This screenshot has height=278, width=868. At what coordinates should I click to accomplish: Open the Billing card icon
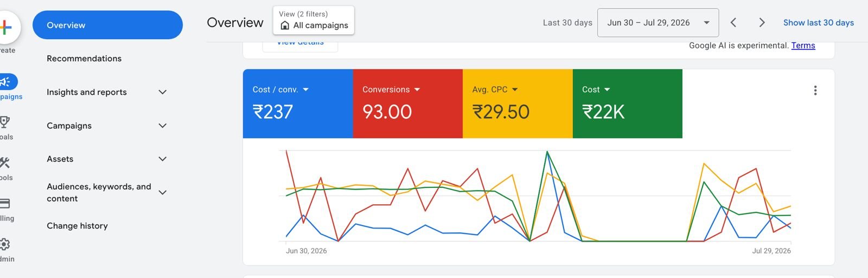(5, 204)
